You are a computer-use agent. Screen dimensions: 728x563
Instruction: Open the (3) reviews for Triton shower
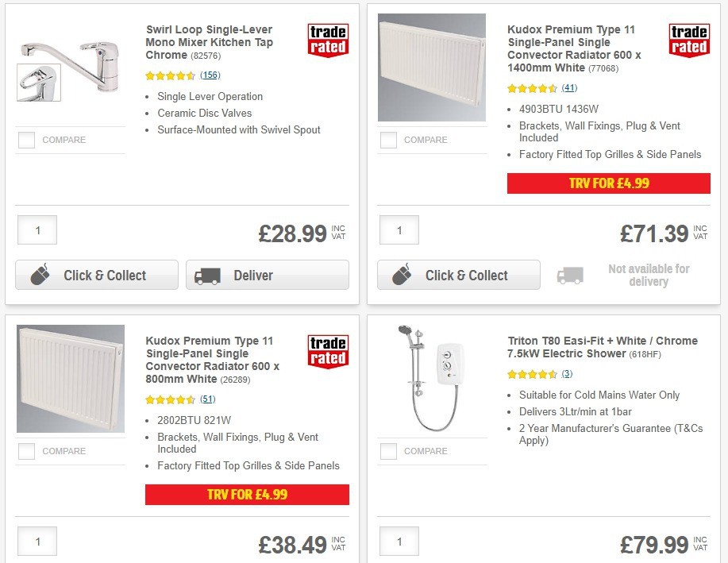click(566, 372)
